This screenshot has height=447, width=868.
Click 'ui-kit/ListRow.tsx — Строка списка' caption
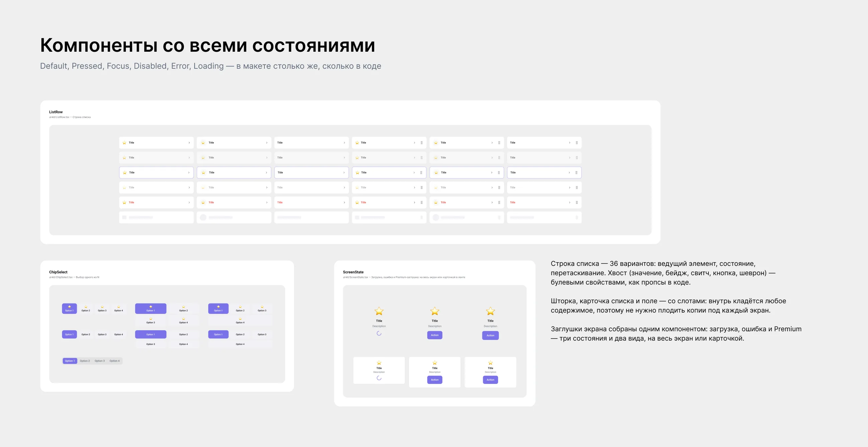70,117
